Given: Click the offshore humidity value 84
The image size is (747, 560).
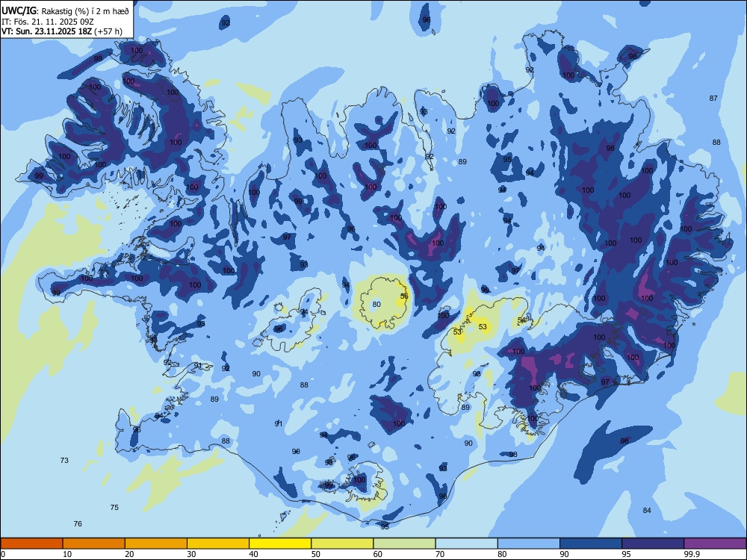Looking at the screenshot, I should tap(646, 511).
